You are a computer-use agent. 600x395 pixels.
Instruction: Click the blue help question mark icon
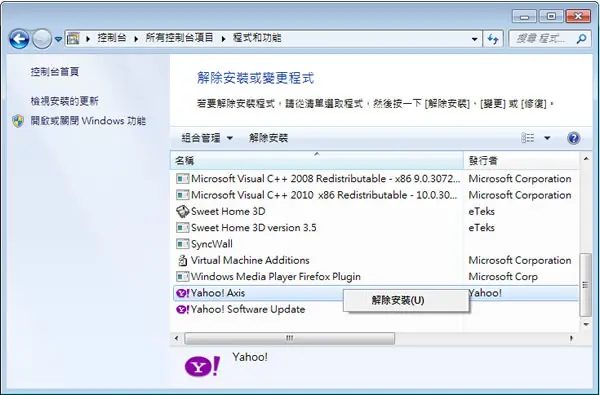click(x=573, y=138)
